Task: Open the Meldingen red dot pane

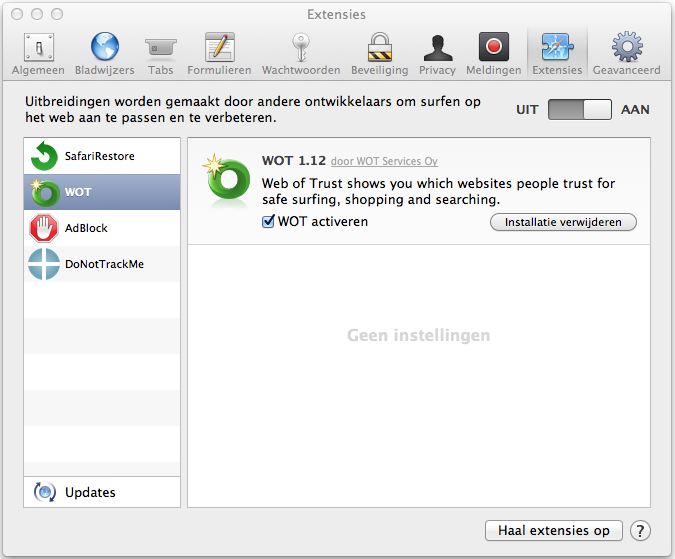Action: 493,54
